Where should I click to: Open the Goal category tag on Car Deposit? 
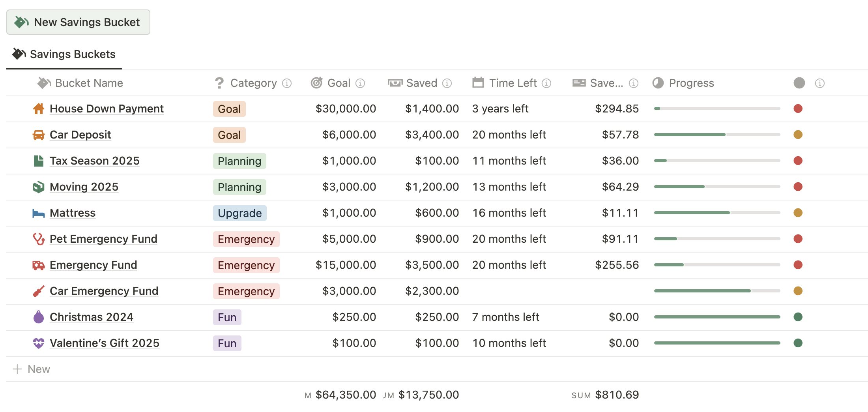pyautogui.click(x=229, y=135)
